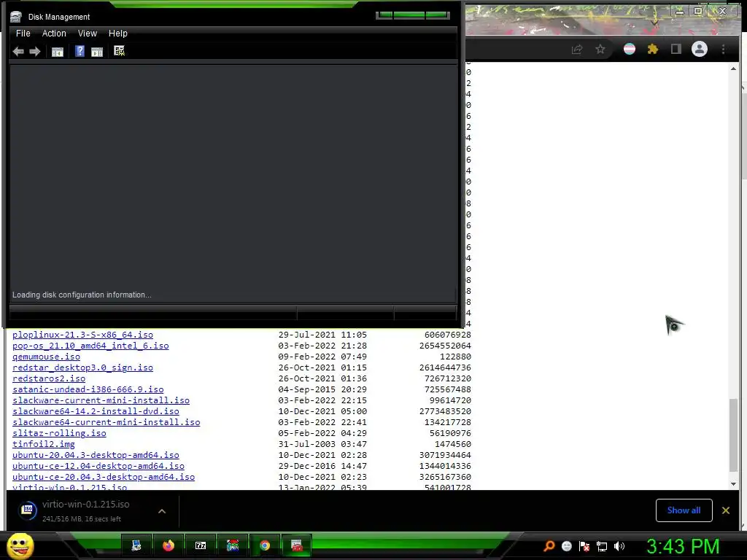Open pop-os_21.10_amd64_intel_6.iso link
This screenshot has height=560, width=747.
[x=90, y=346]
